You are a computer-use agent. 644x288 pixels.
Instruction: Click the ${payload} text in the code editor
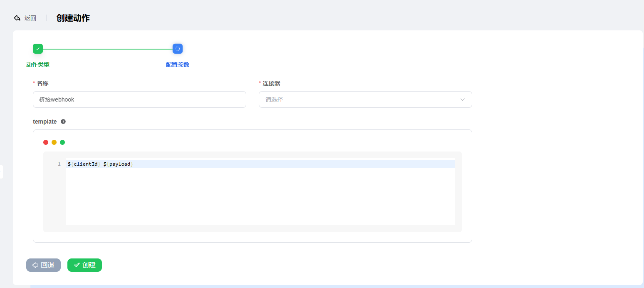tap(118, 164)
